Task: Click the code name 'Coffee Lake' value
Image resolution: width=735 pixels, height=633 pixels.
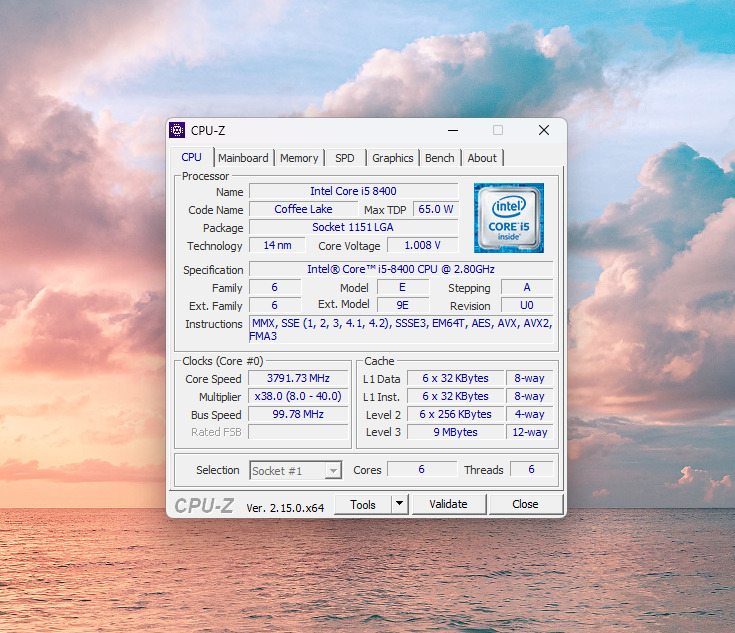Action: [x=303, y=209]
